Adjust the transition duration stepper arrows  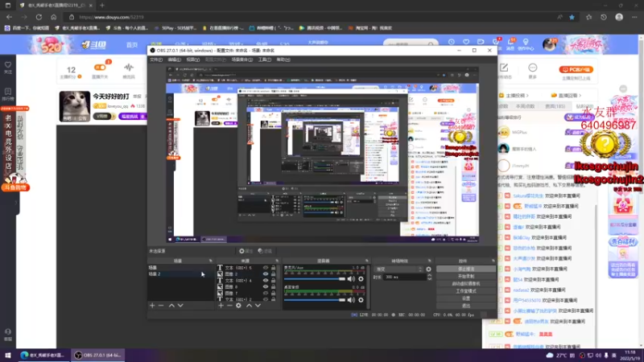429,277
